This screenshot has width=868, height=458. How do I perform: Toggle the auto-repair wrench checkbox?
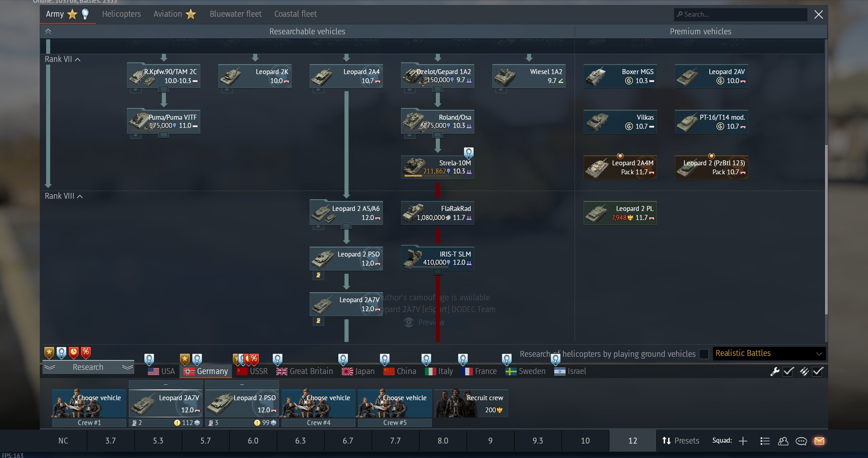tap(788, 371)
